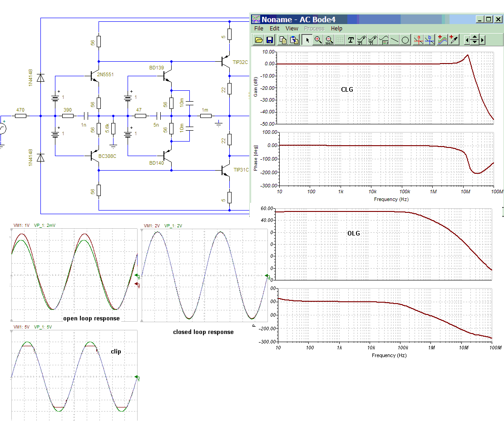Open the Help menu
504x422 pixels.
pos(336,28)
